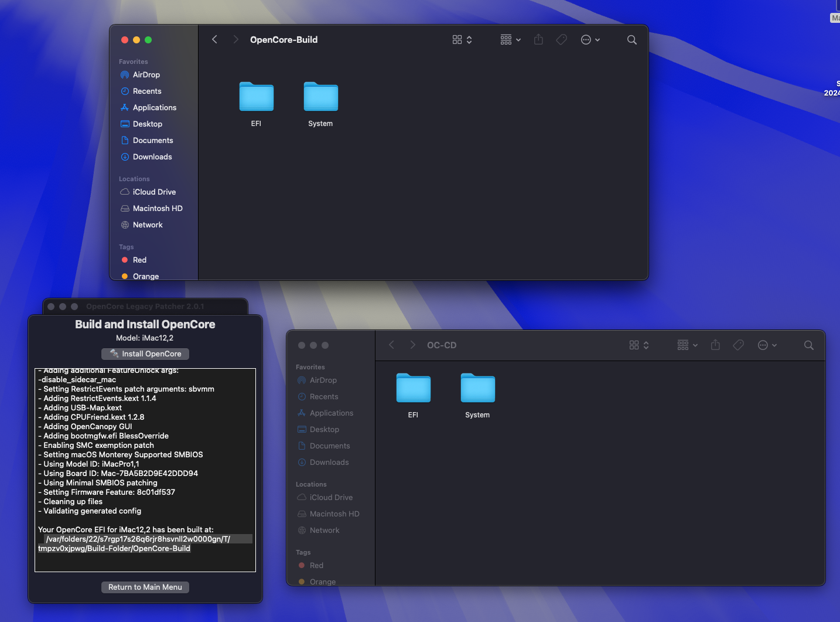Click 'Adding OpenCanopy GUI' log line

(85, 426)
